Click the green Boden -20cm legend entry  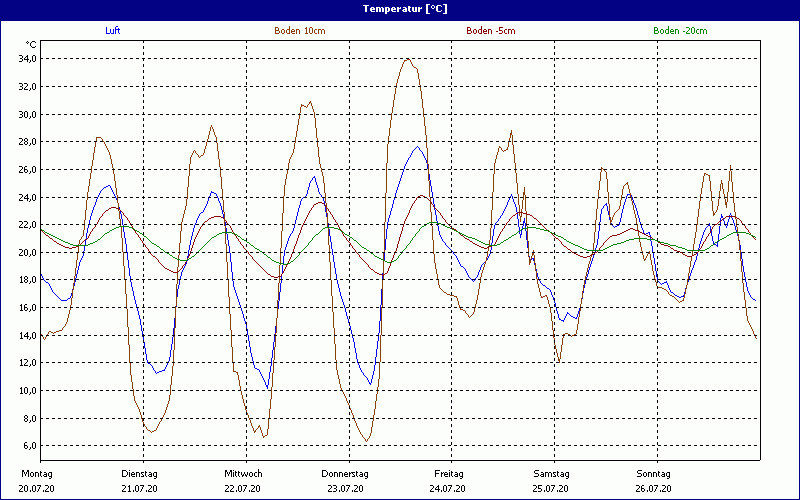point(681,31)
